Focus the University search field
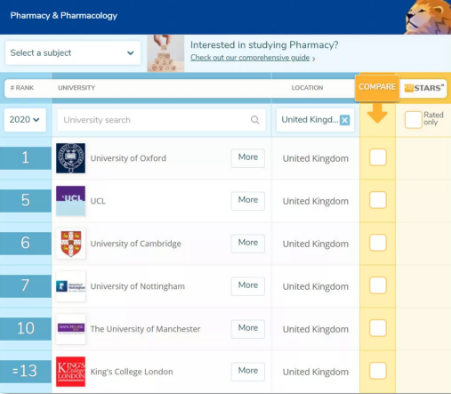The height and width of the screenshot is (394, 451). pos(162,120)
